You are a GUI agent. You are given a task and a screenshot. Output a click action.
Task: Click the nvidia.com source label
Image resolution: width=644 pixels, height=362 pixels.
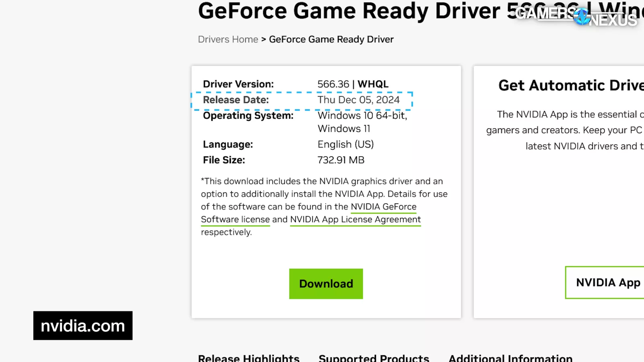click(83, 325)
